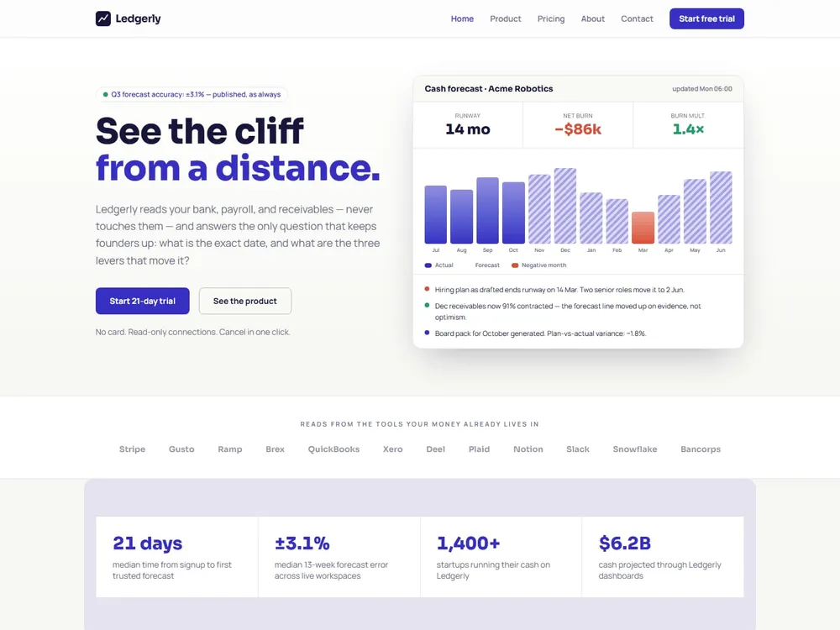
Task: Open the Contact nav link
Action: 637,18
